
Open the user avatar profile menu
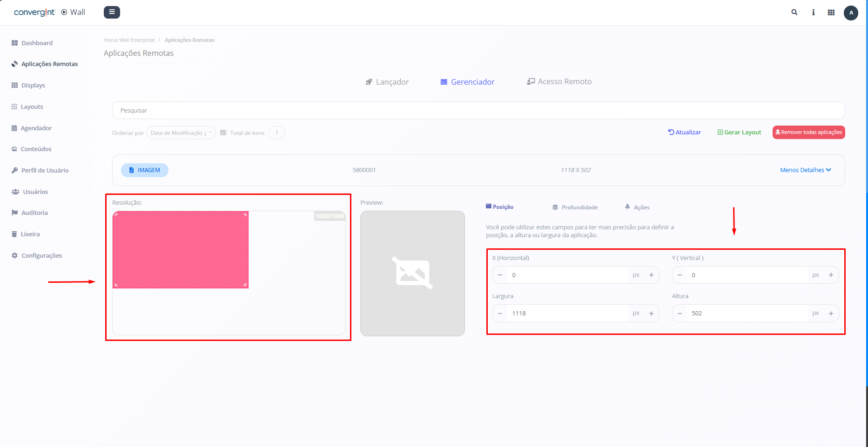(x=851, y=13)
